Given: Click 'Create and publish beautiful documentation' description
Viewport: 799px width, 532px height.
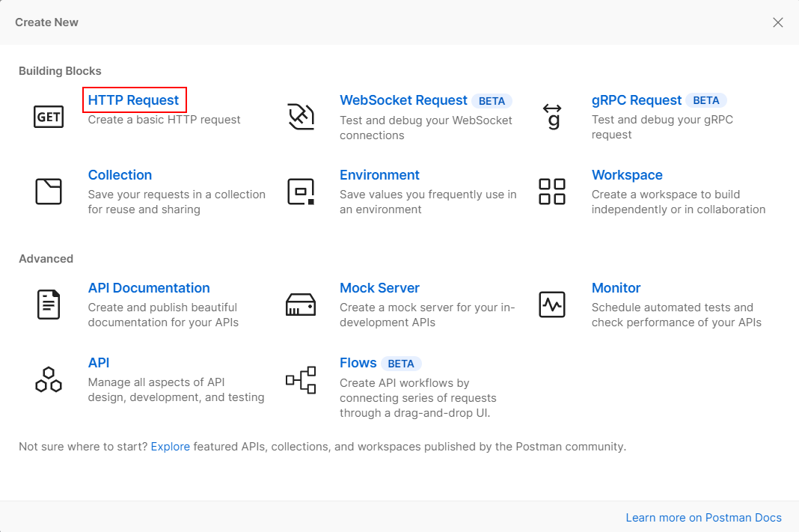Looking at the screenshot, I should [x=163, y=315].
